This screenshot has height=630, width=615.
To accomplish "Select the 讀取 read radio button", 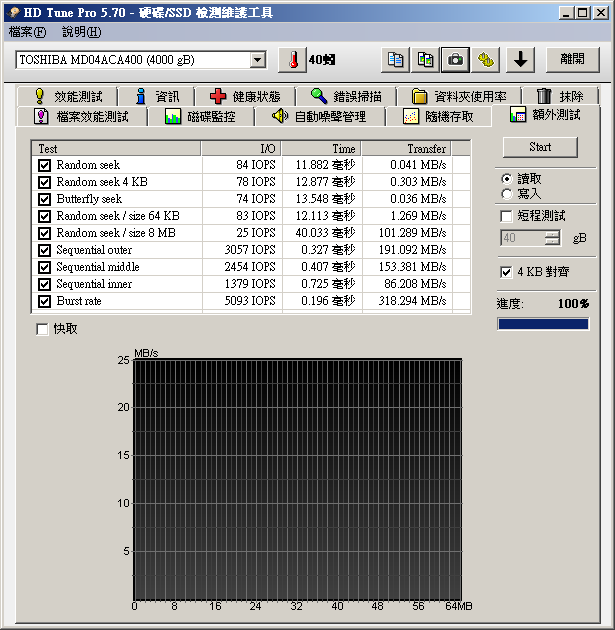I will click(507, 178).
